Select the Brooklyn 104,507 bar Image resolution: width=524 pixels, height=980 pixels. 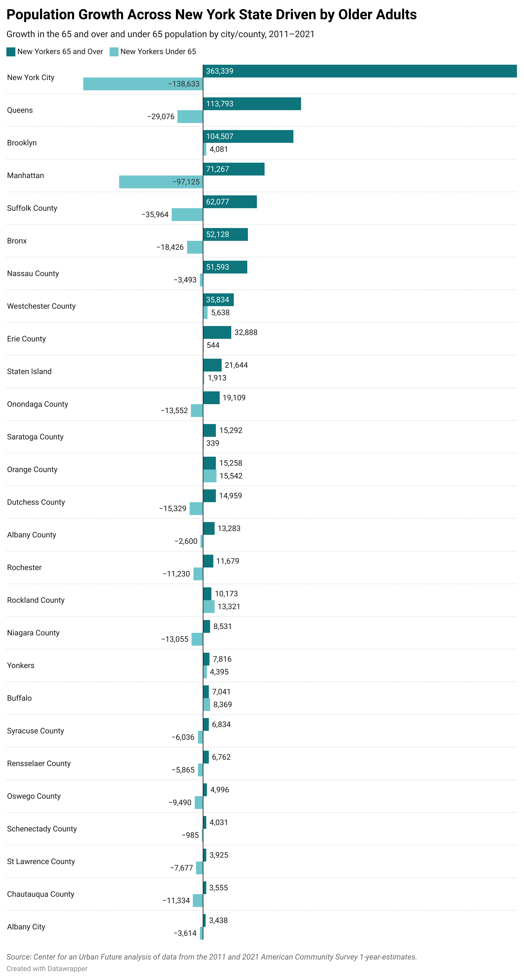248,137
